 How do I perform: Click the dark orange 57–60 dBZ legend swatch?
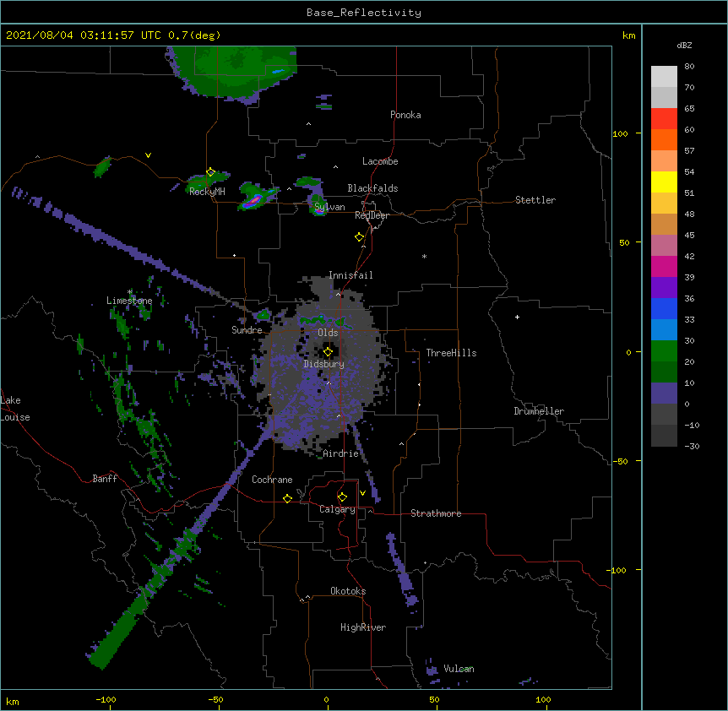click(664, 139)
